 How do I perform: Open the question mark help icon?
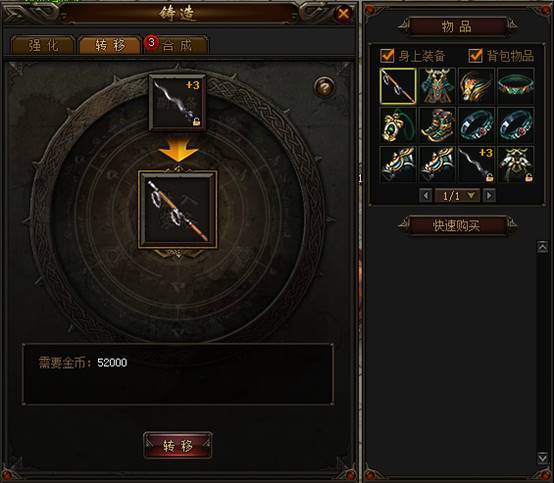click(x=324, y=87)
